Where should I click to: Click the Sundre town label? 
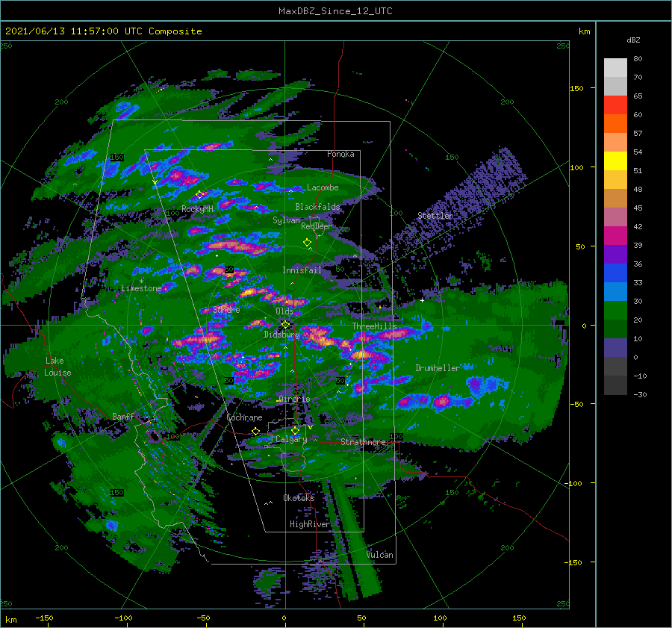(227, 309)
